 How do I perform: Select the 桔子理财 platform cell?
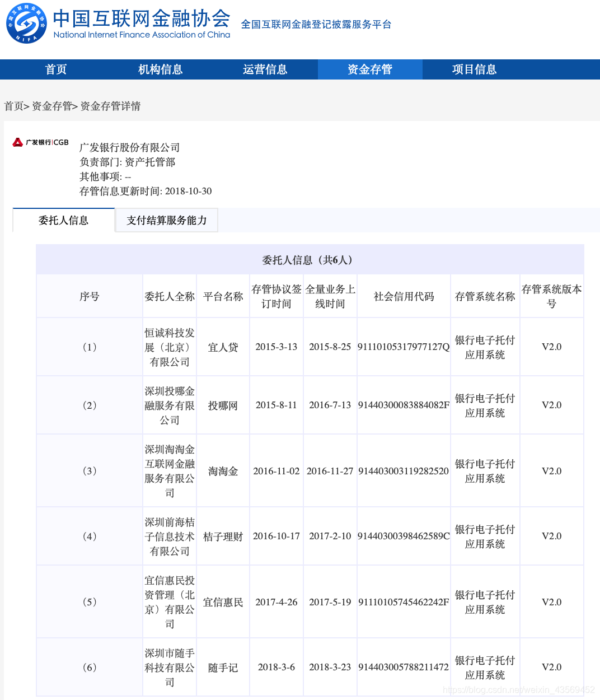point(223,536)
